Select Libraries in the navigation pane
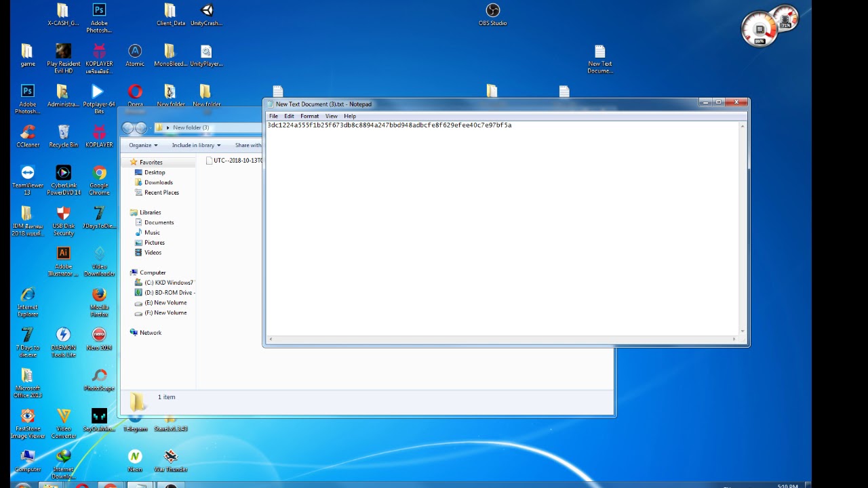The height and width of the screenshot is (488, 868). [x=150, y=212]
